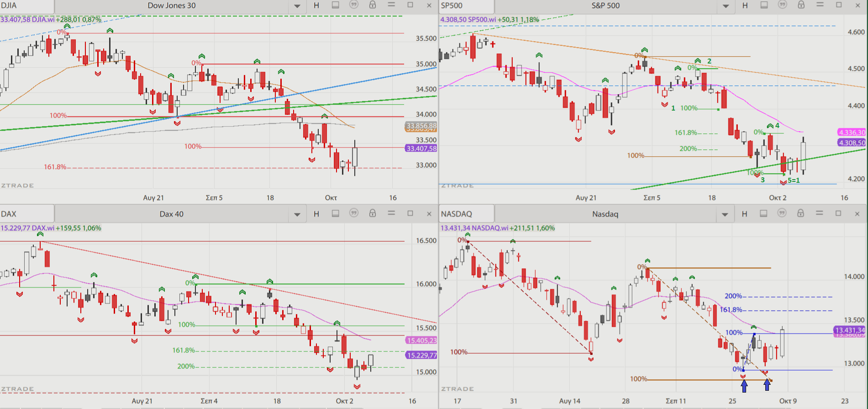Toggle the lock icon in Dax 40 panel
Screen dimensions: 868x409
(373, 213)
